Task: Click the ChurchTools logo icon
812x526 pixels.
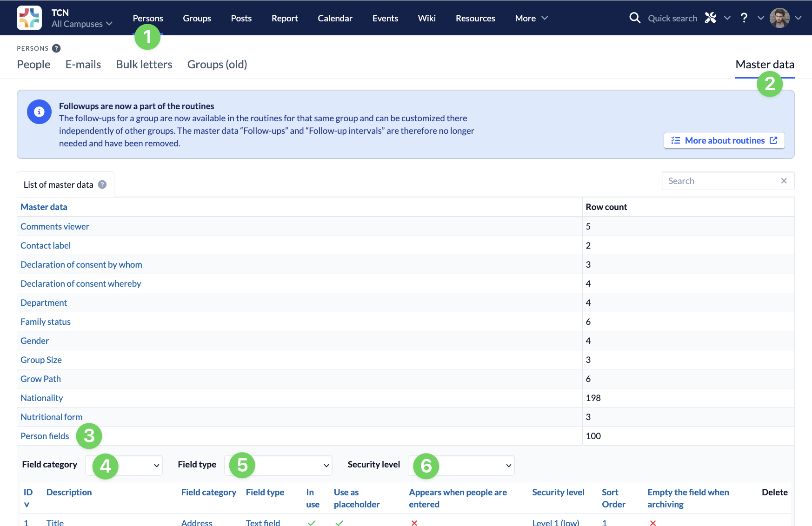Action: click(29, 18)
